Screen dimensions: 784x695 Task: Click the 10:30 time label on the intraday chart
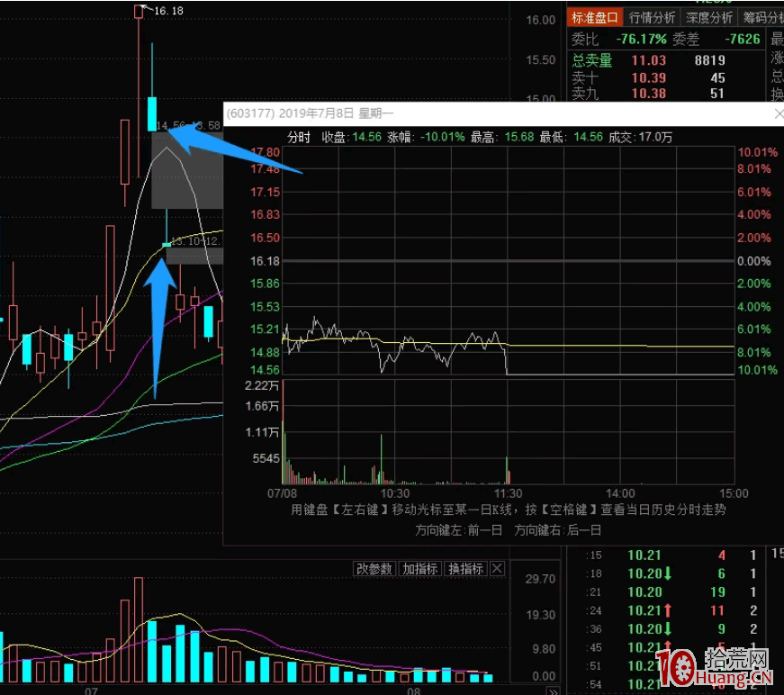(x=395, y=493)
